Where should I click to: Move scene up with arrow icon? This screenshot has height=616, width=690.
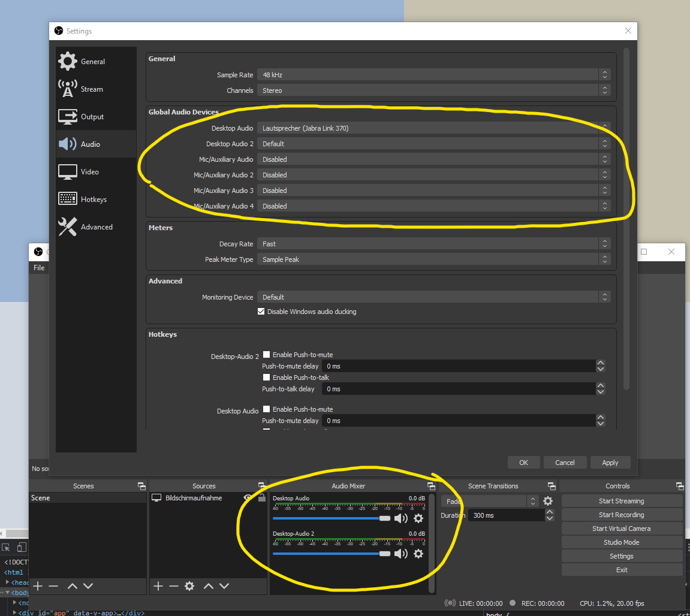(x=73, y=585)
